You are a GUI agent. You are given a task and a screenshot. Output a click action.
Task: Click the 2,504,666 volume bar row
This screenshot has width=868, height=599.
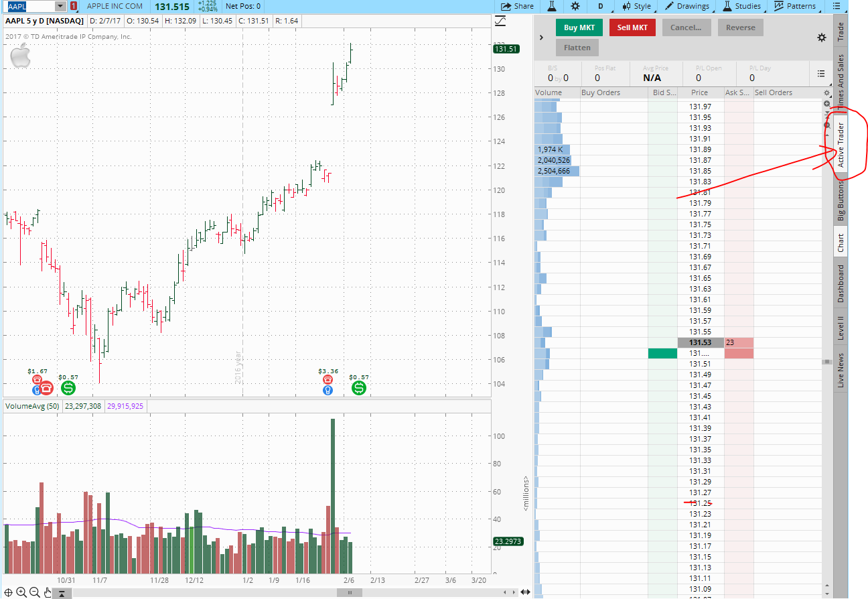click(x=557, y=171)
